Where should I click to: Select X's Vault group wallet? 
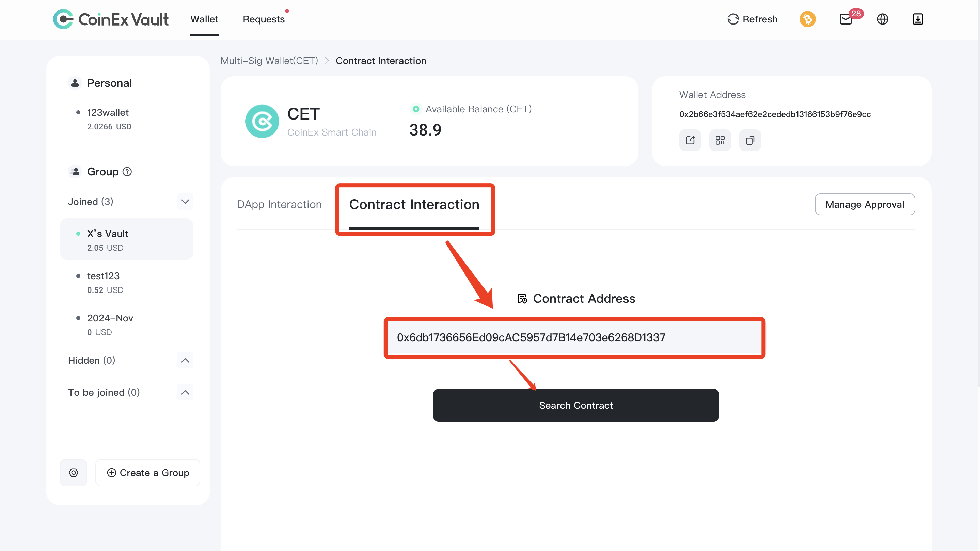point(127,239)
